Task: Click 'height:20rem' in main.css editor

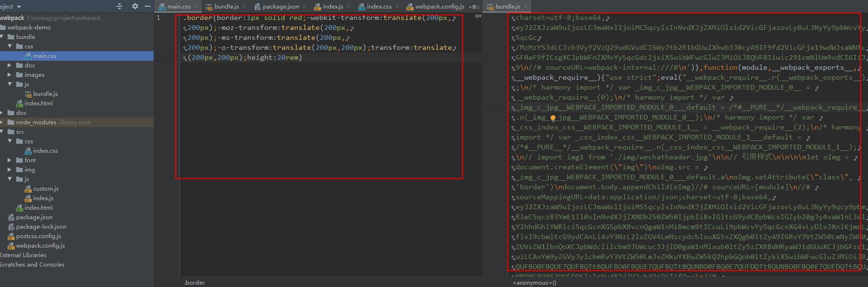Action: pos(273,57)
